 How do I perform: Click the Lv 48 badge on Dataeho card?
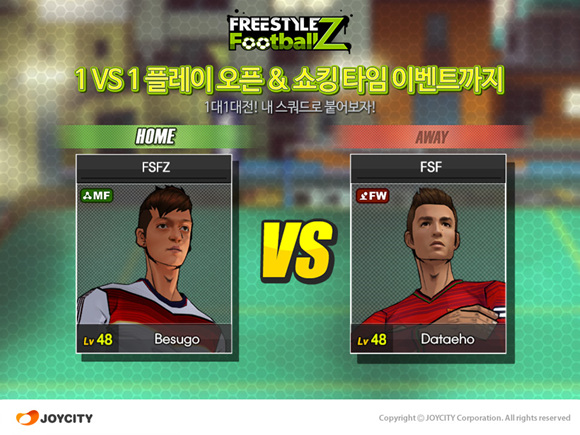[x=372, y=340]
